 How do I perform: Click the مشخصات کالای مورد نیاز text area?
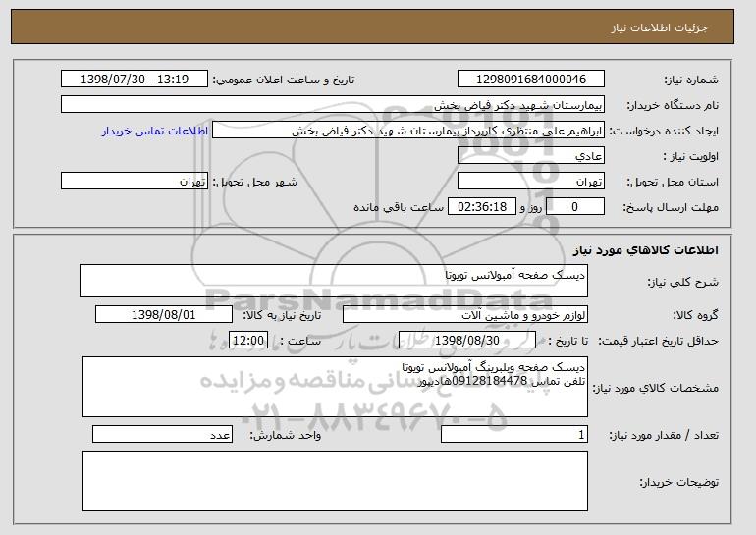(x=335, y=387)
